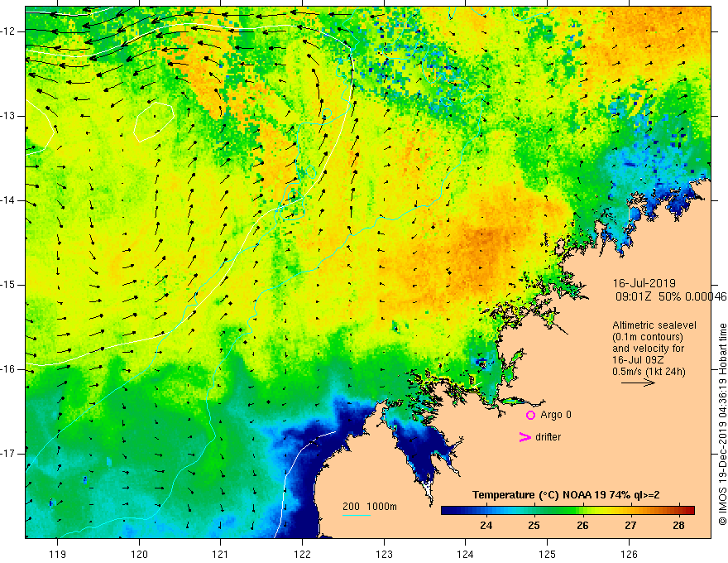
Task: Click the 'Altimetric sealevel' caption line
Action: (654, 325)
